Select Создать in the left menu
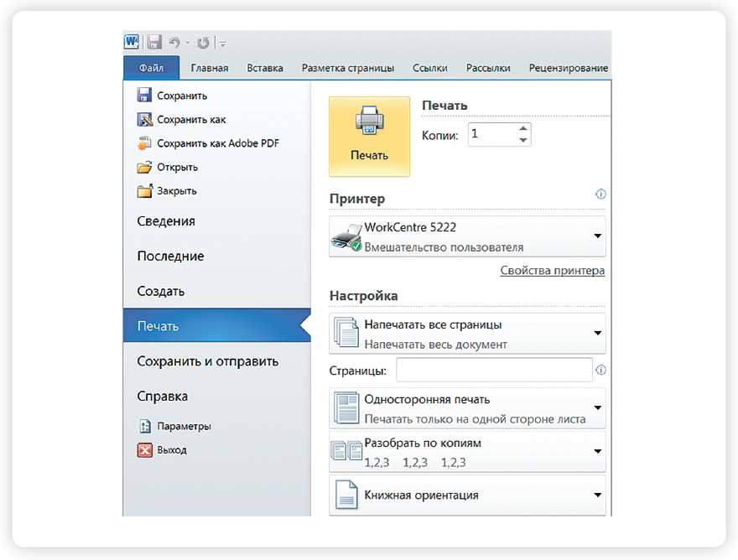 tap(160, 291)
